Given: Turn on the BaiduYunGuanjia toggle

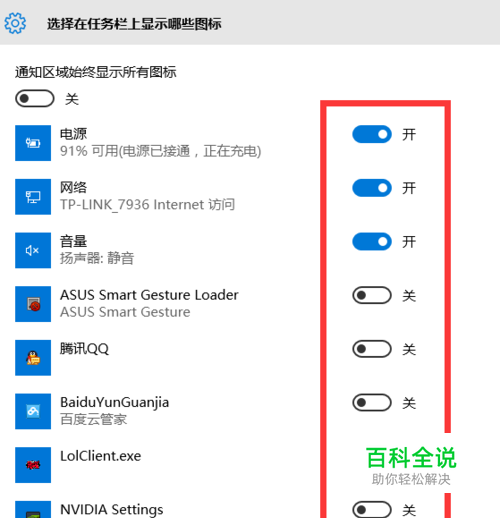Looking at the screenshot, I should tap(372, 402).
